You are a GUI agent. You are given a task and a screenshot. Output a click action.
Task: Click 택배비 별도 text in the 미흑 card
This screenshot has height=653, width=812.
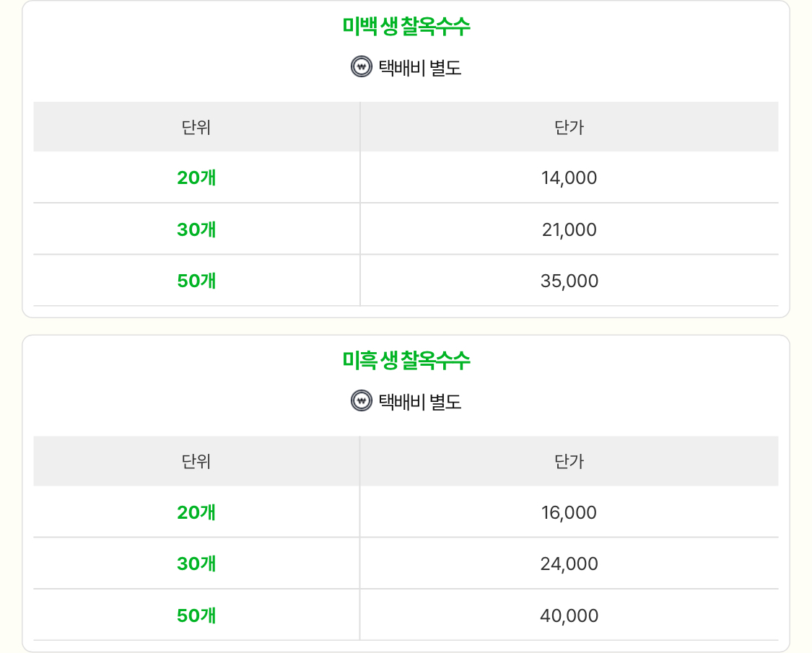(420, 401)
